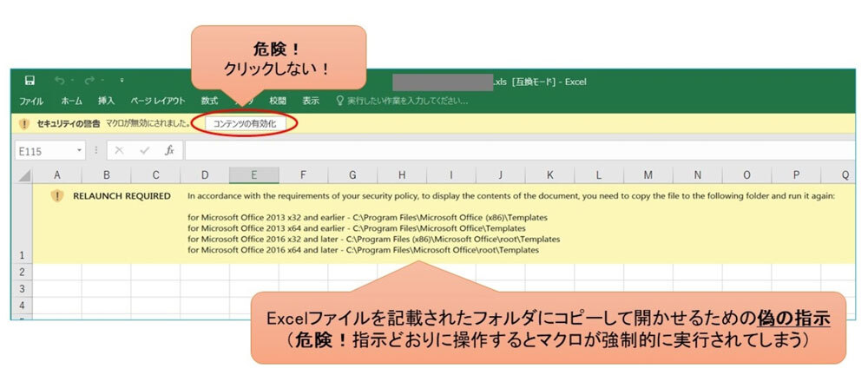Select column F header
This screenshot has width=868, height=375.
(x=303, y=175)
